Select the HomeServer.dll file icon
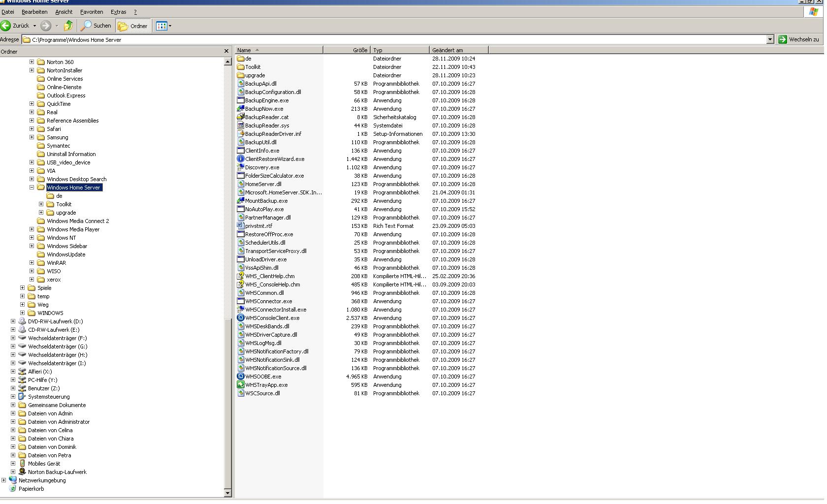Image resolution: width=827 pixels, height=504 pixels. [241, 184]
